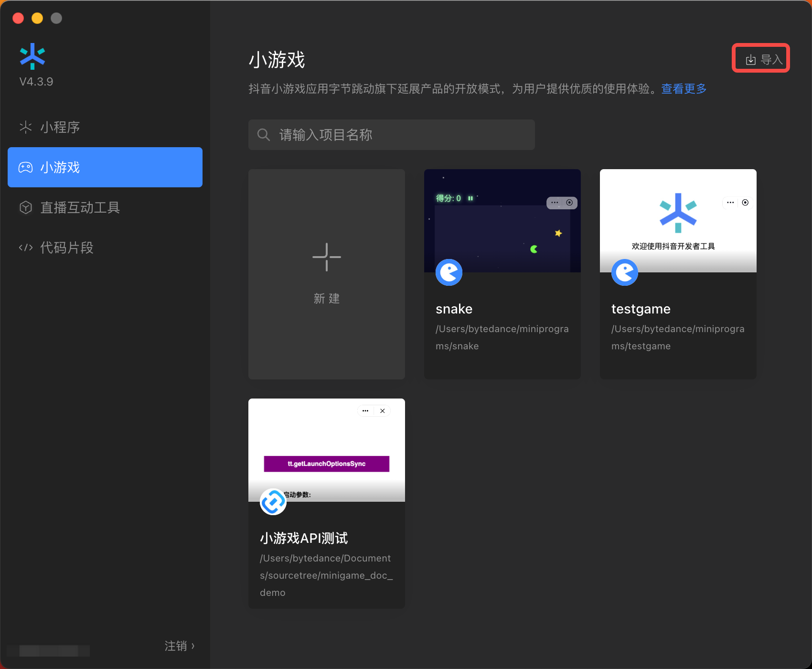Click the Douyin developer tools logo
The height and width of the screenshot is (669, 812).
coord(32,56)
